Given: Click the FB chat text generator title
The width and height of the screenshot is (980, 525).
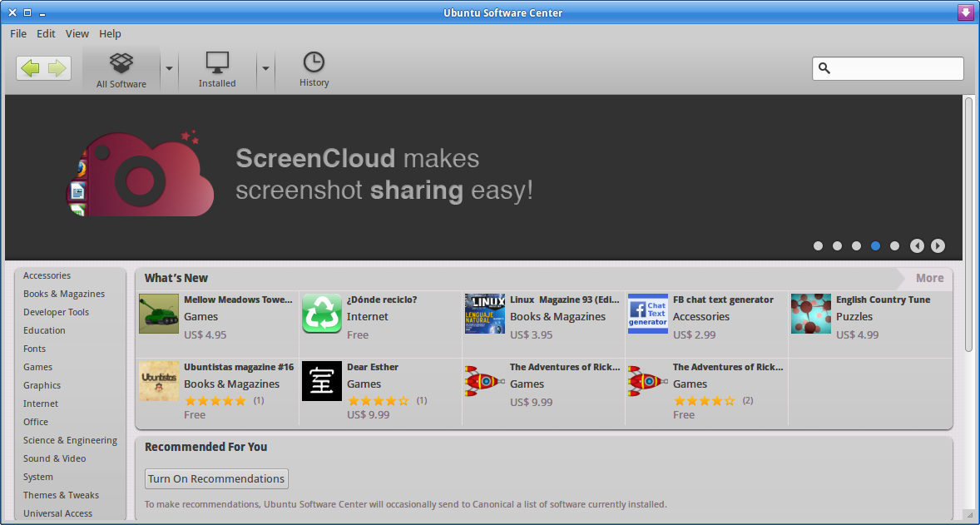Looking at the screenshot, I should click(x=723, y=300).
